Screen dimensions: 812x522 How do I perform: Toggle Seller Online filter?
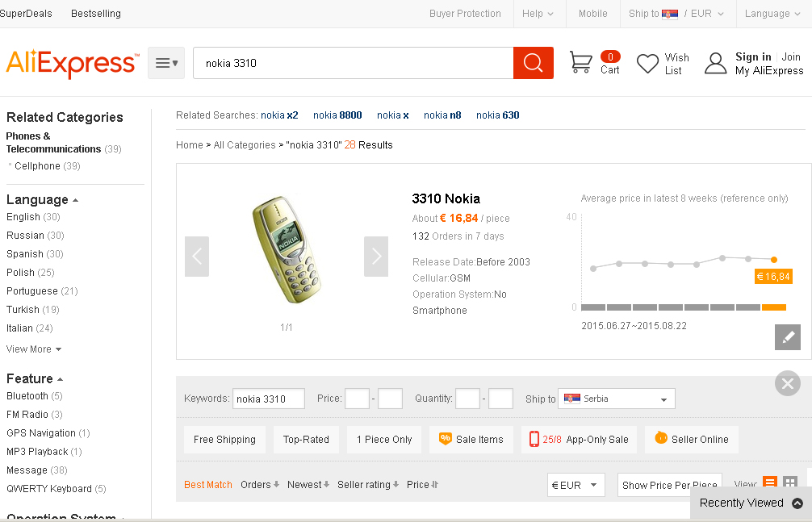click(692, 440)
